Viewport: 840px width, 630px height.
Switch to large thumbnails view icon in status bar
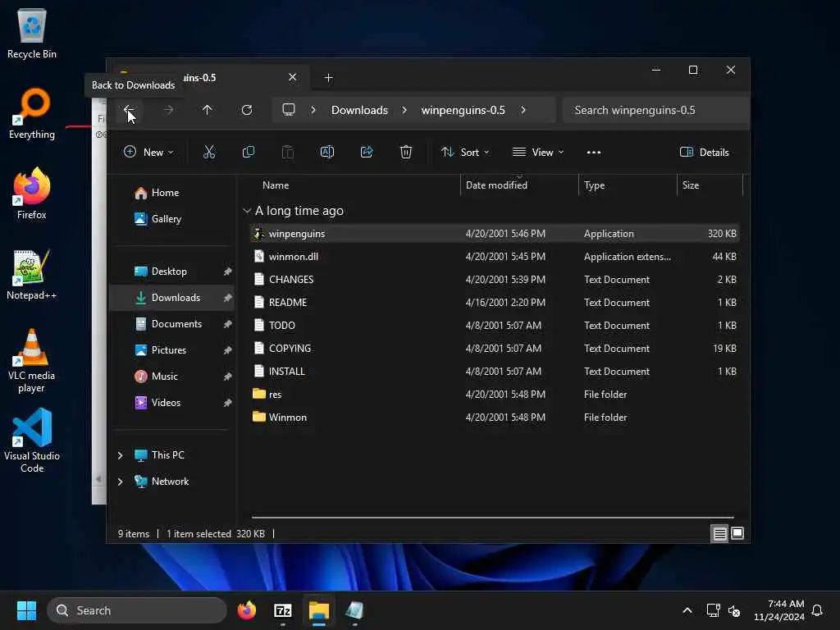[x=737, y=533]
